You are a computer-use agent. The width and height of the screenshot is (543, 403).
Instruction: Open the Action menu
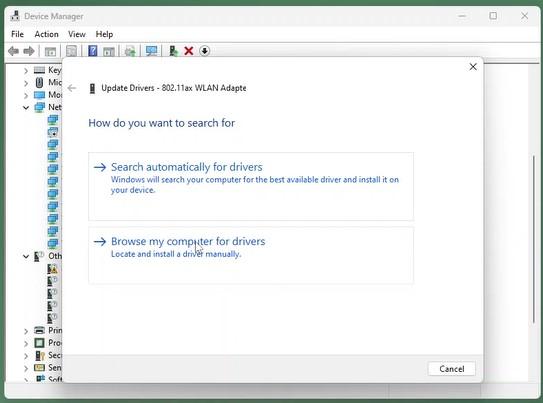[x=46, y=34]
